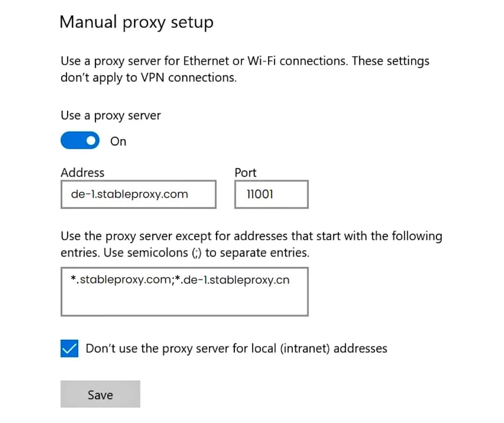Click the Port label above the input
504x423 pixels.
click(x=245, y=172)
